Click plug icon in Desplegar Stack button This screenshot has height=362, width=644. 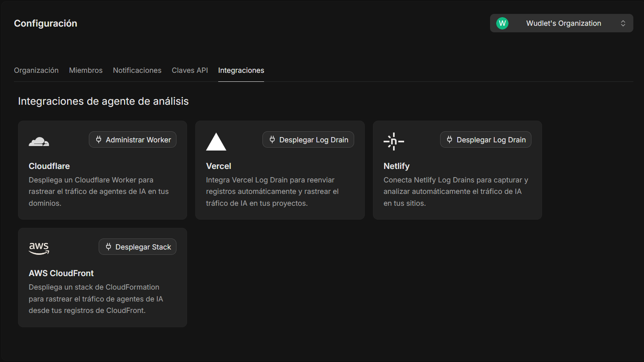(x=108, y=247)
